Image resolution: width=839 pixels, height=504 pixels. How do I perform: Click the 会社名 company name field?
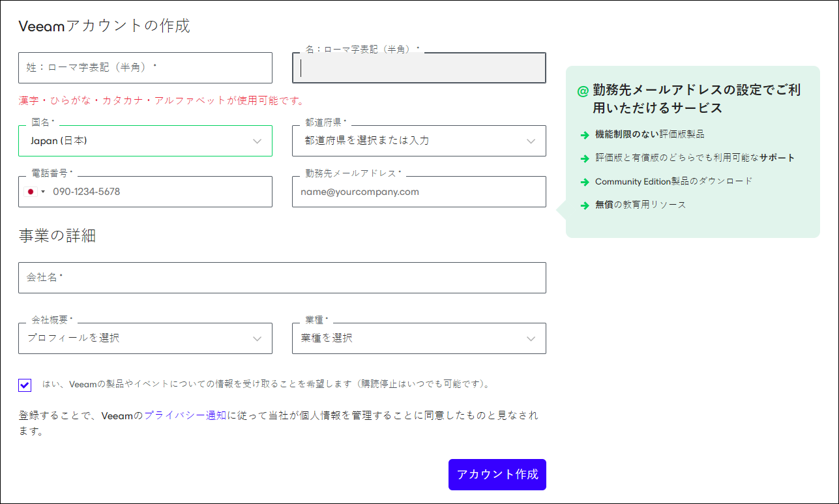(x=282, y=278)
